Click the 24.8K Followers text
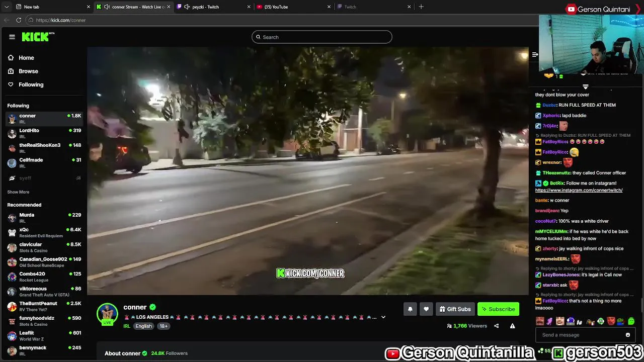This screenshot has height=362, width=644. (x=169, y=353)
